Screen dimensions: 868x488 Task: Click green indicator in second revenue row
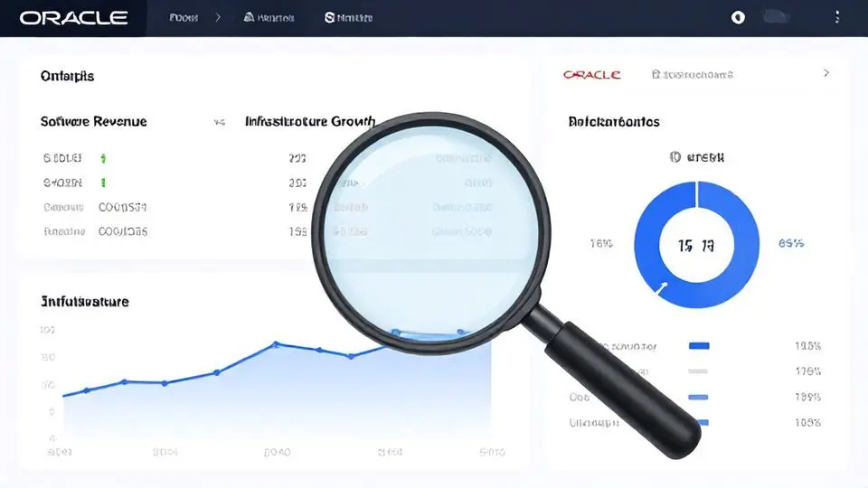point(103,183)
